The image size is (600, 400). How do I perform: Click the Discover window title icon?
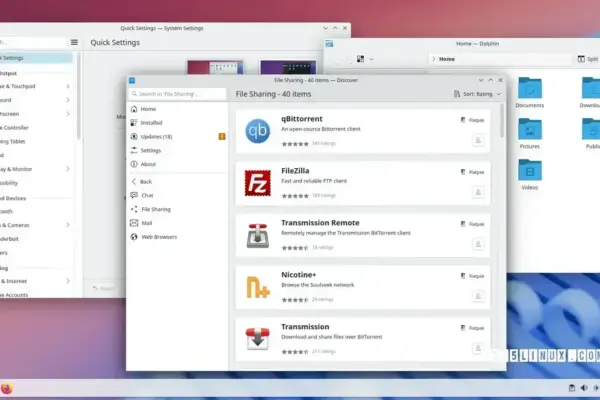(x=132, y=80)
